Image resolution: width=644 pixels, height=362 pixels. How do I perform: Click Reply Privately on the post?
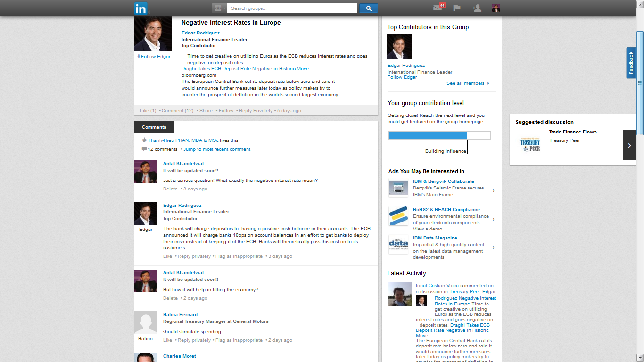tap(256, 111)
